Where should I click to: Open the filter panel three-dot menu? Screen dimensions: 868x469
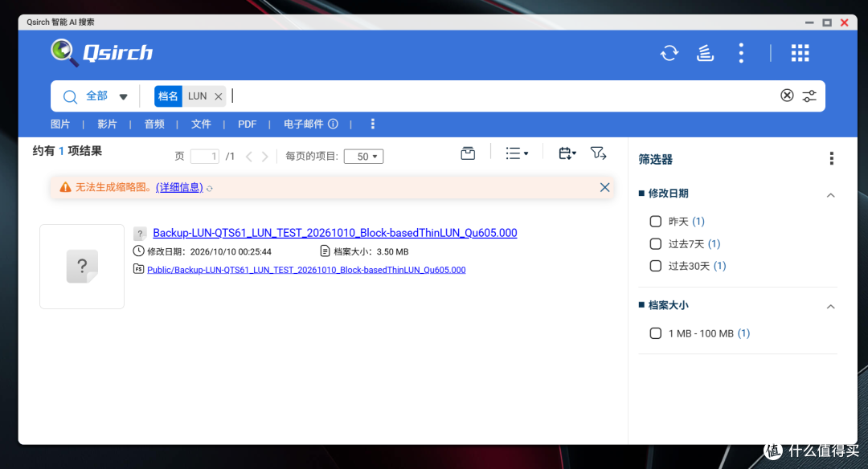(x=832, y=159)
